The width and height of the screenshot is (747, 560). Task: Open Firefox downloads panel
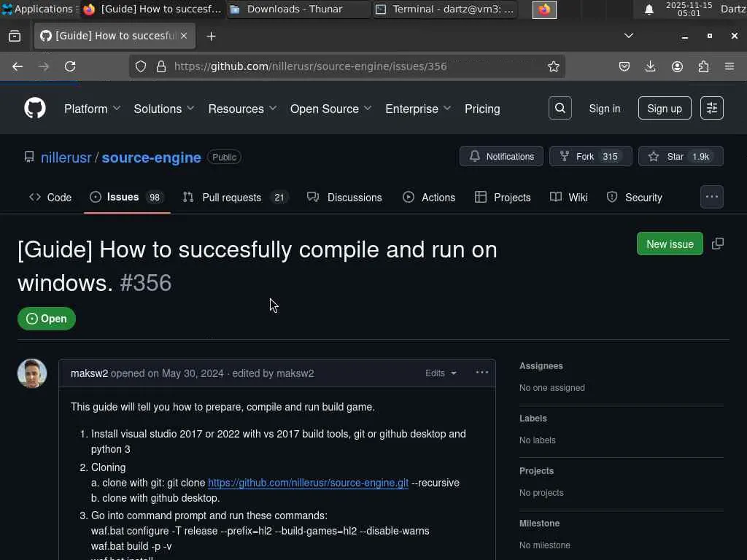tap(650, 66)
